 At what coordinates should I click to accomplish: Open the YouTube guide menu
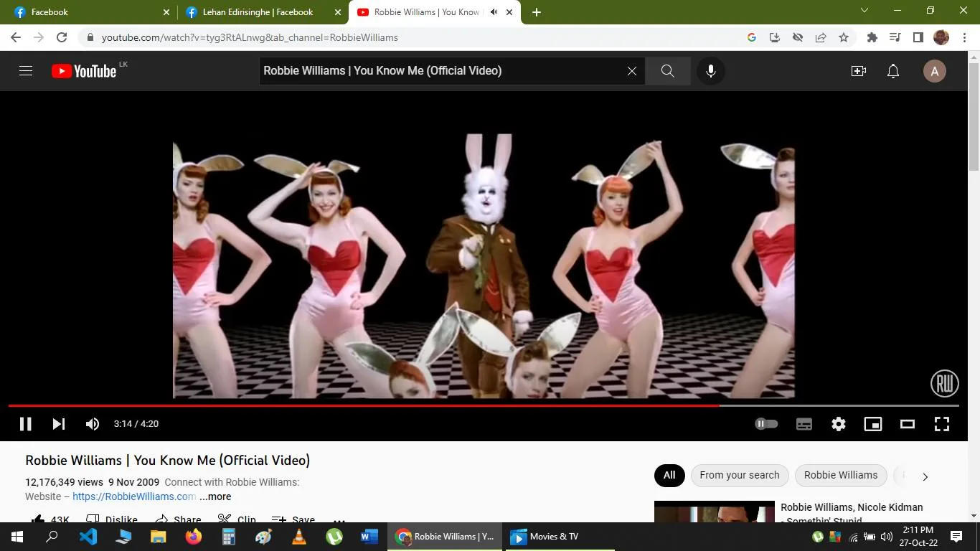pos(25,70)
